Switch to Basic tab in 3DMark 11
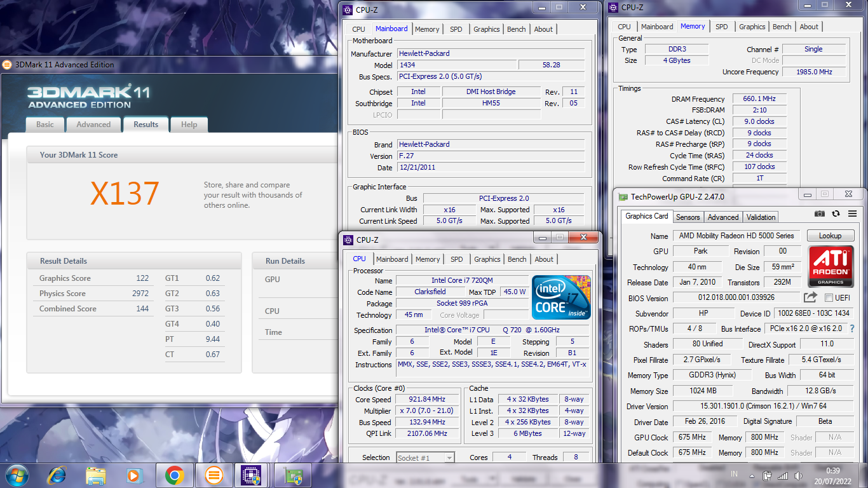This screenshot has height=488, width=868. coord(45,125)
